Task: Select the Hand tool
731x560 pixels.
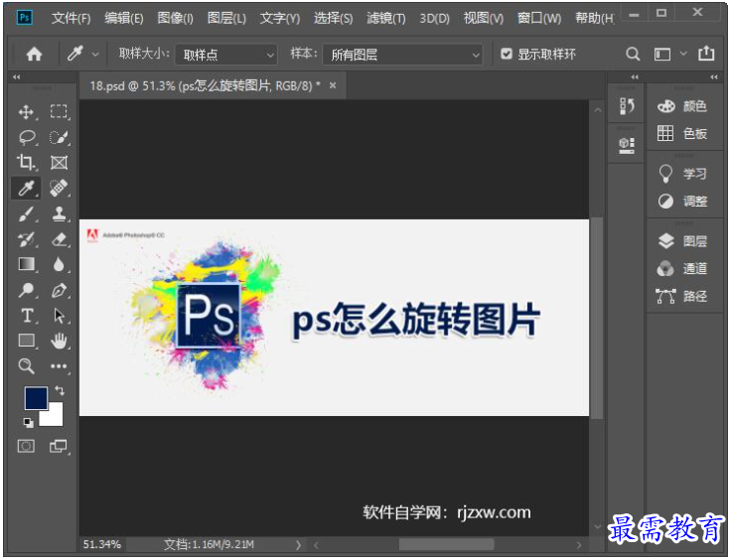Action: pyautogui.click(x=59, y=341)
